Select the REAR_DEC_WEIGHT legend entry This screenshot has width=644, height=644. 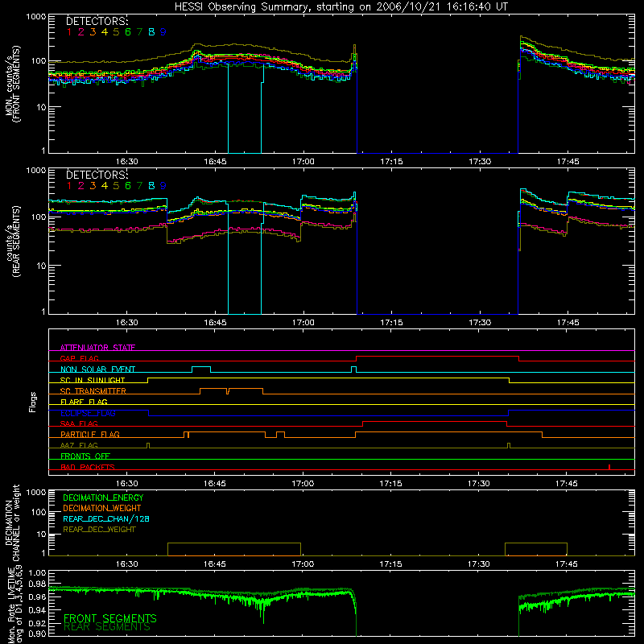[x=99, y=530]
